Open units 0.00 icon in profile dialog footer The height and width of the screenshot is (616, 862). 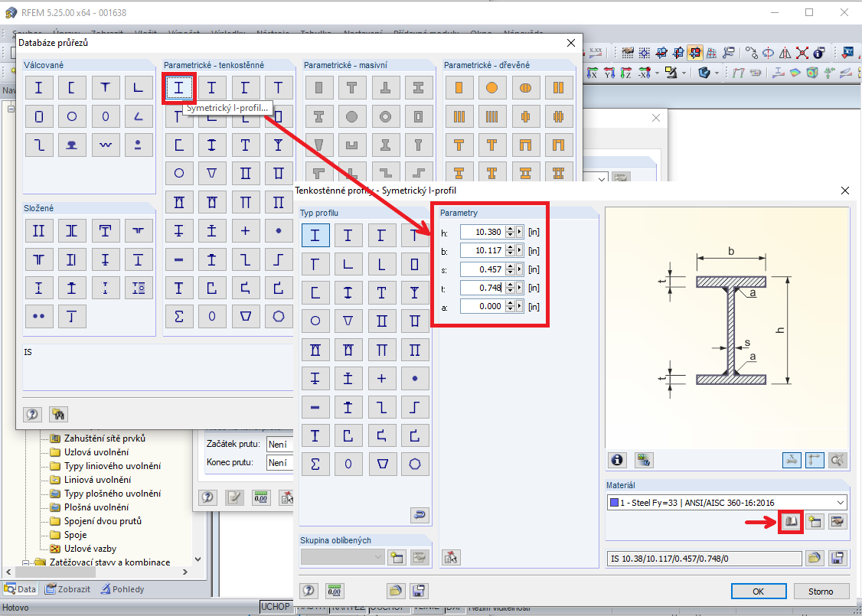(x=335, y=591)
